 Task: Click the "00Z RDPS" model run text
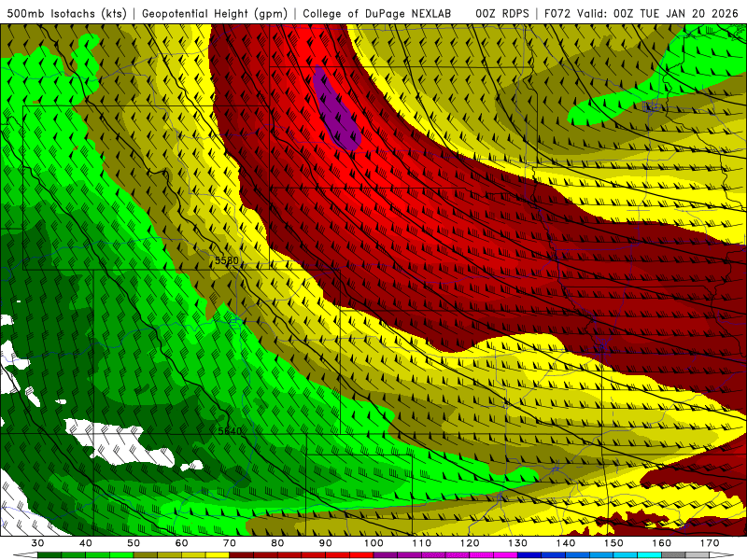coord(502,13)
